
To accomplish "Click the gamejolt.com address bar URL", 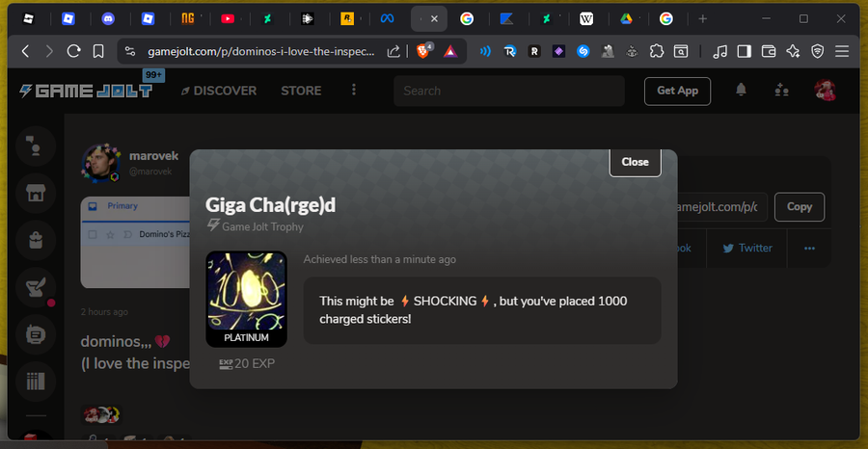I will (261, 51).
